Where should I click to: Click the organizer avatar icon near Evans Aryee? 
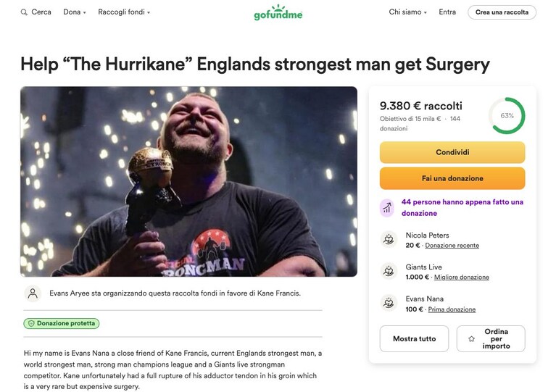[33, 293]
